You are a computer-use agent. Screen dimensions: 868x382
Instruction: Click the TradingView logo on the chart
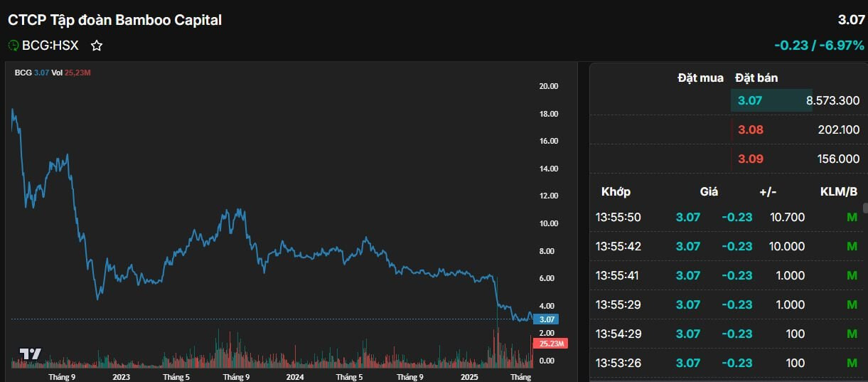coord(30,354)
